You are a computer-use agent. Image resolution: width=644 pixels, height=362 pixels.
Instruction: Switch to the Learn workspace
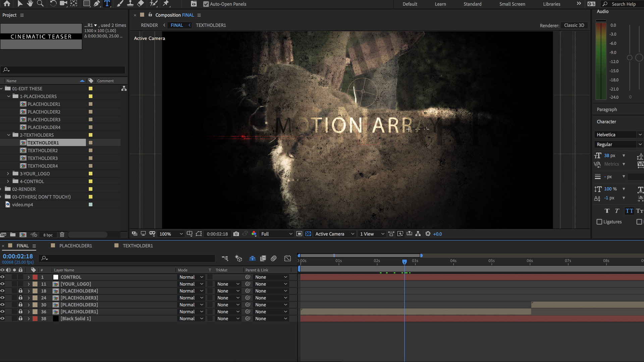click(440, 4)
